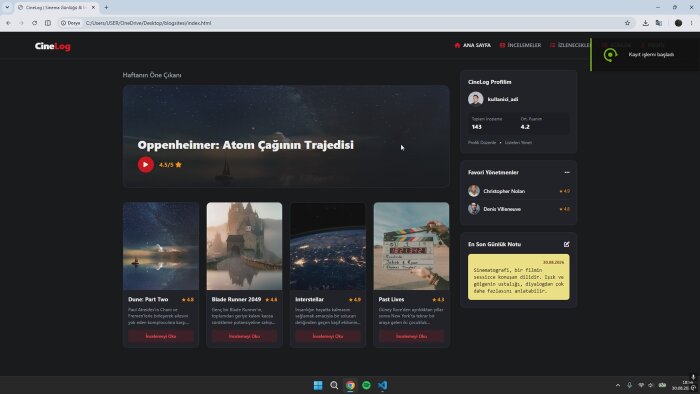Open the Dune: Part Two poster
This screenshot has width=700, height=394.
161,246
